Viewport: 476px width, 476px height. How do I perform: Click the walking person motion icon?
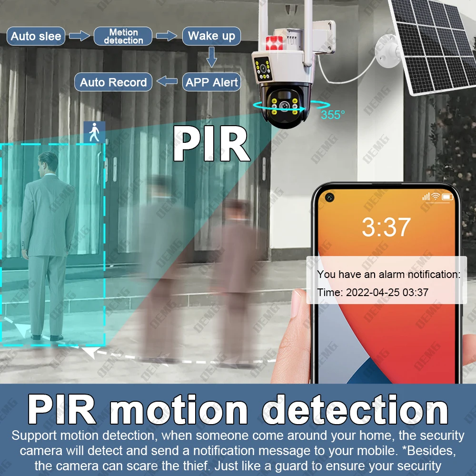coord(94,132)
